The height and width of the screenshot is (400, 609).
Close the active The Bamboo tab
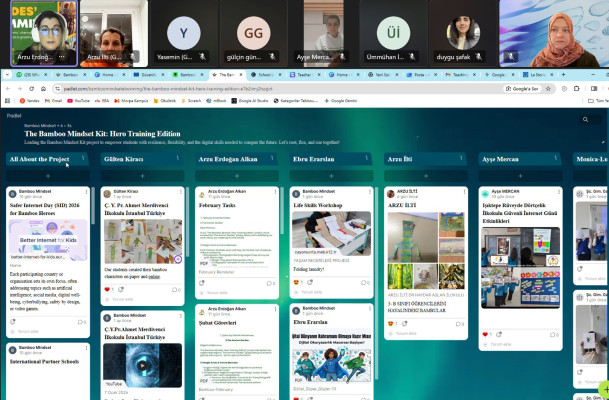(241, 75)
